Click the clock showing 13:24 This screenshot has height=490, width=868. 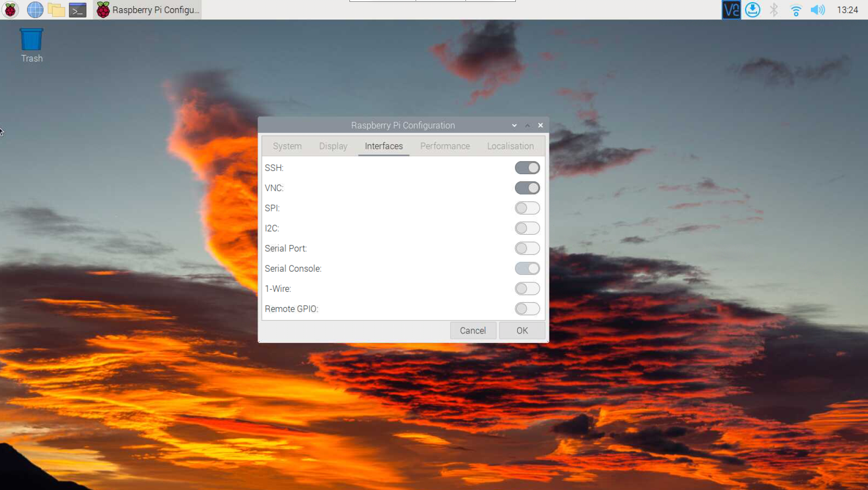pyautogui.click(x=847, y=10)
